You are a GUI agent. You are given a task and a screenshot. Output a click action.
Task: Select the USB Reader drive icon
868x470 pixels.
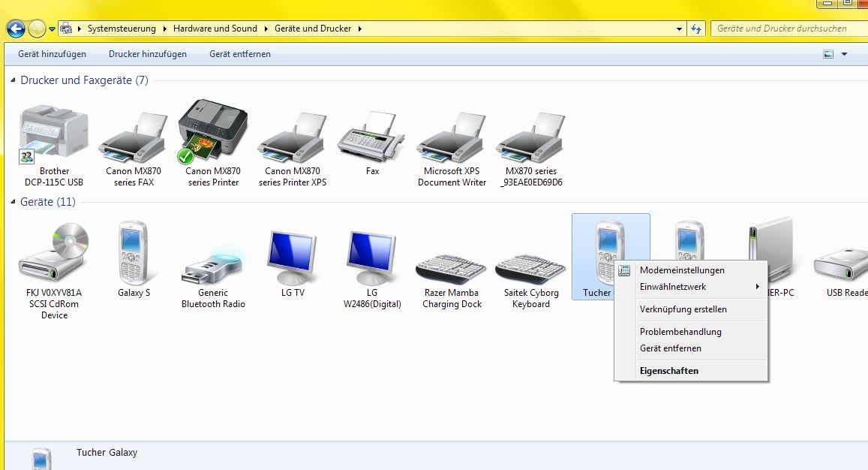(x=842, y=265)
